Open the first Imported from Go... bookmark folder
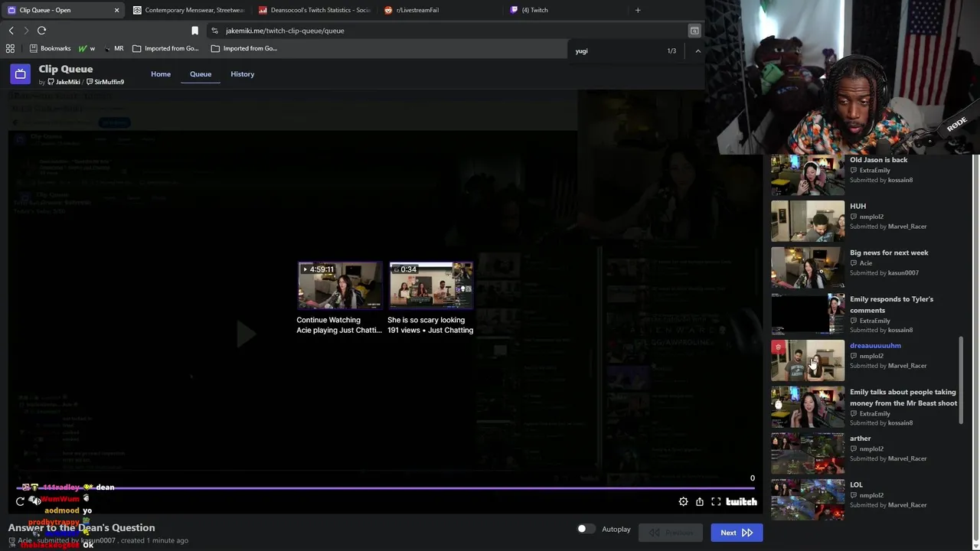 tap(165, 48)
